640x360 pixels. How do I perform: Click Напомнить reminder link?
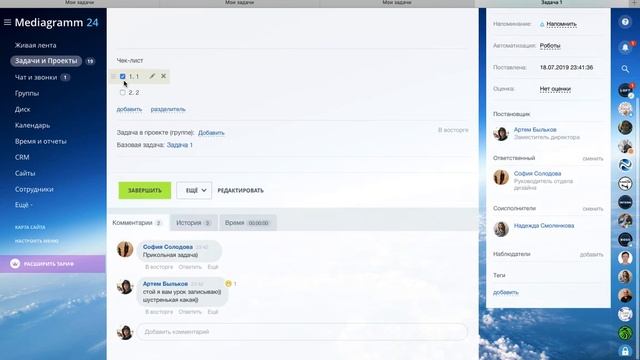[x=561, y=24]
